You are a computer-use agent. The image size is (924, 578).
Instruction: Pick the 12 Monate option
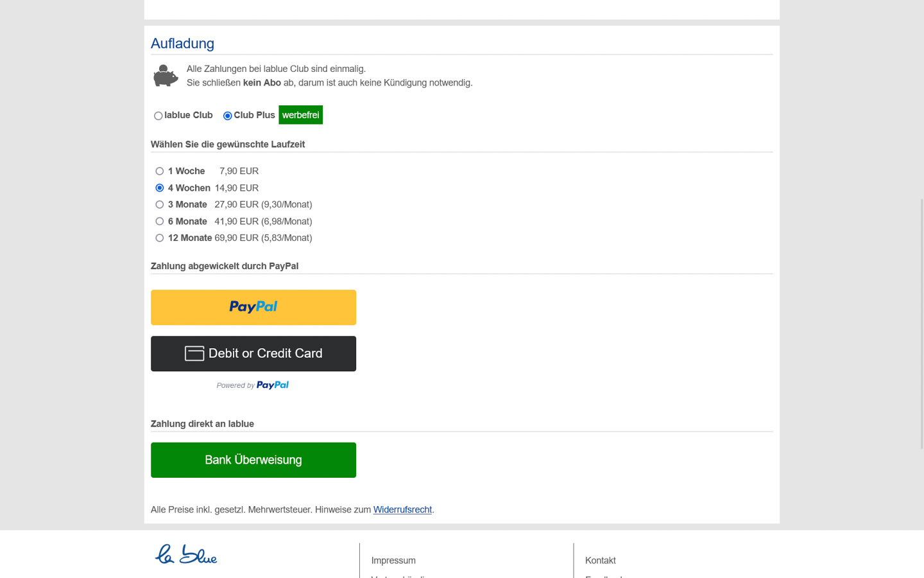coord(160,238)
